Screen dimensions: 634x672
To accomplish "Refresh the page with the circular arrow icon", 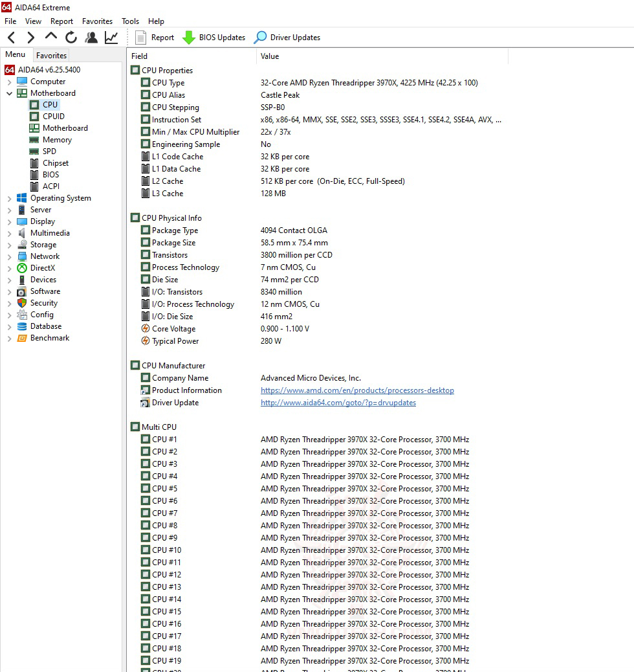I will click(71, 38).
